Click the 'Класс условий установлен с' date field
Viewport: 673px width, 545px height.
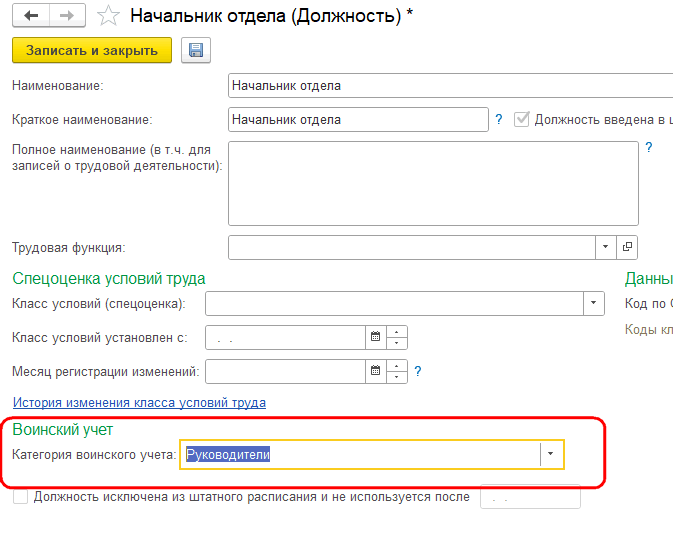coord(285,337)
